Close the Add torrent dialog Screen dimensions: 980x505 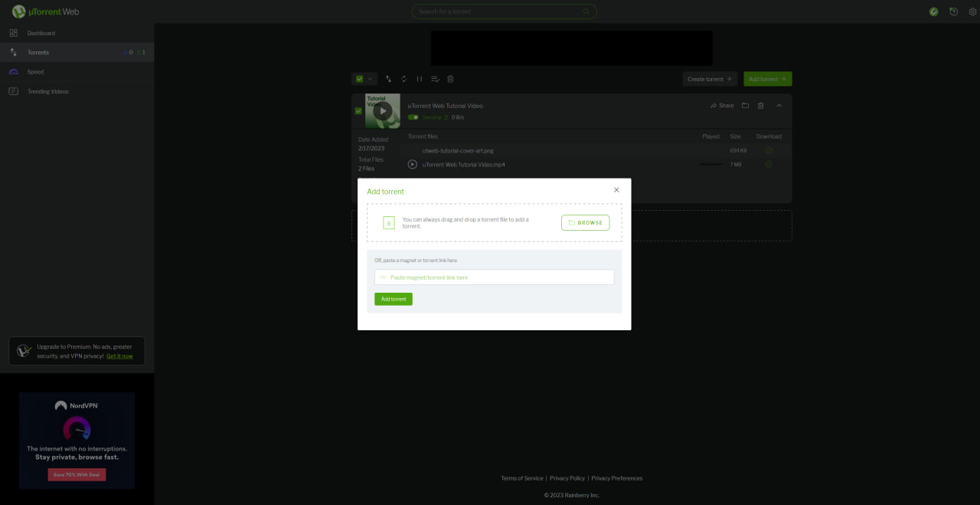[x=616, y=190]
